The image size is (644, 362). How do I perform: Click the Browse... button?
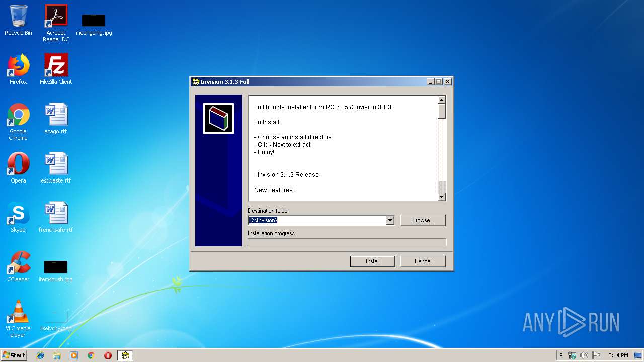(423, 220)
